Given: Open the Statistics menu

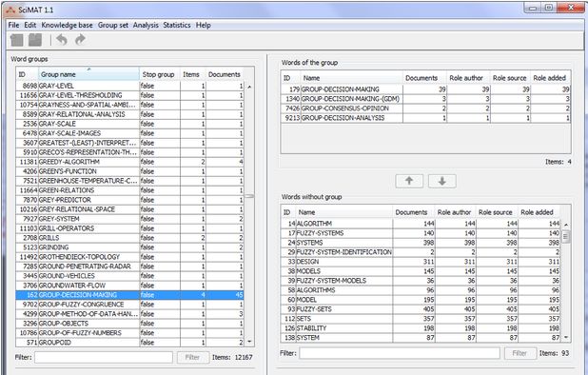Looking at the screenshot, I should [x=177, y=25].
